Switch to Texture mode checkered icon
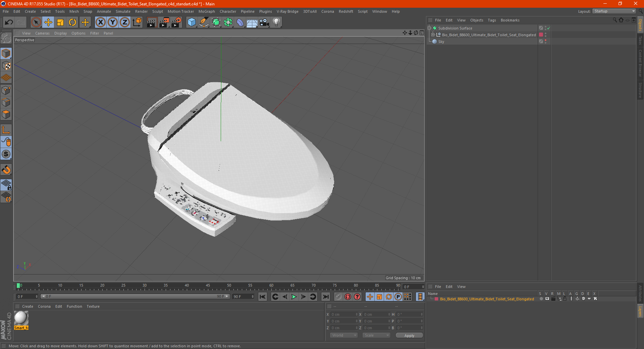The image size is (644, 349). click(6, 65)
